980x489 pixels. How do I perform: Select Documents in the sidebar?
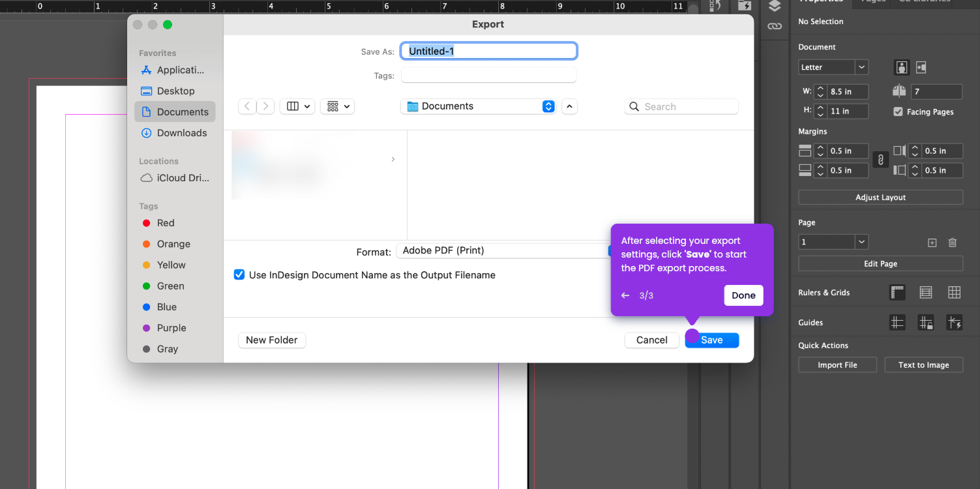(175, 111)
